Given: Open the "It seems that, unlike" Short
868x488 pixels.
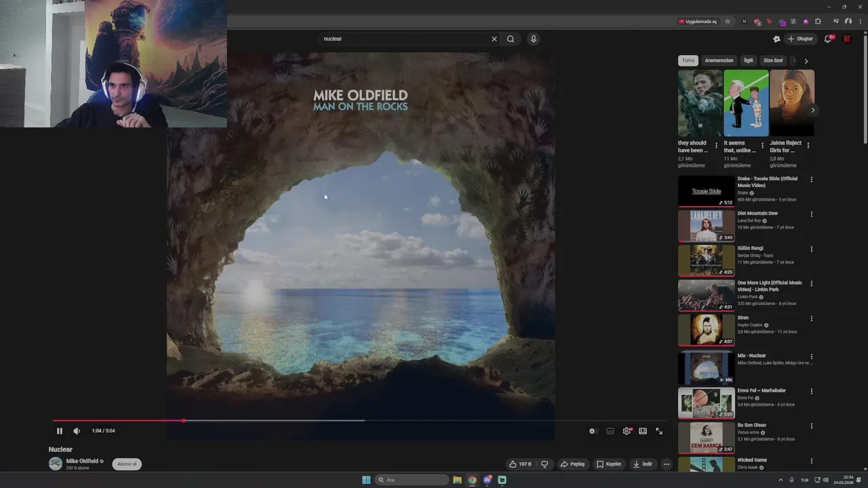Looking at the screenshot, I should tap(746, 103).
